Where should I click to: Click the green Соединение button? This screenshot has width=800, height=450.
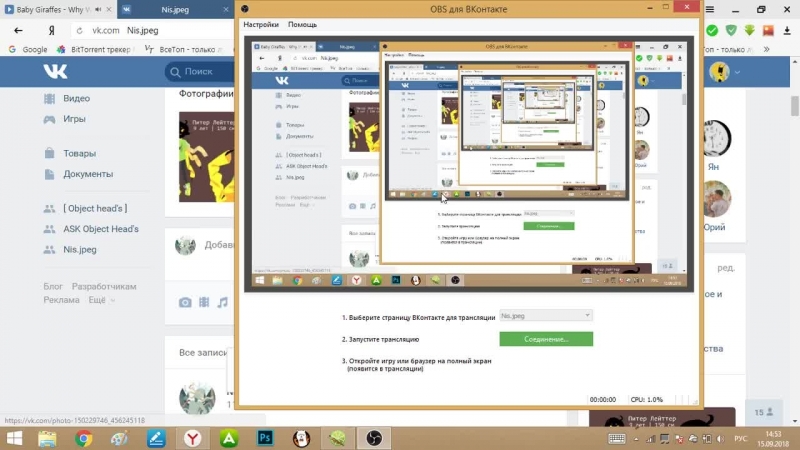point(546,339)
